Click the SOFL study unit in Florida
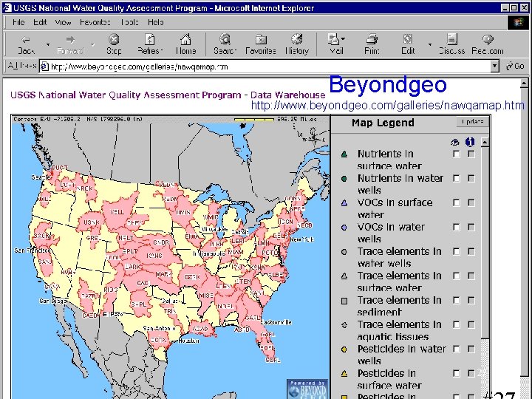 [x=273, y=360]
